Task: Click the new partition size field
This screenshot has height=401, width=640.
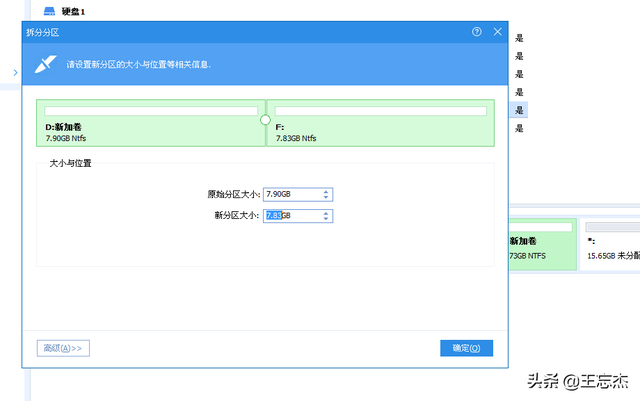Action: (298, 216)
